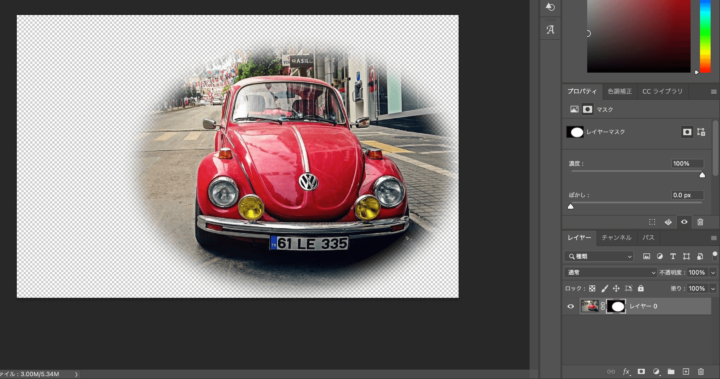720x379 pixels.
Task: Click the pixel layer properties button beside マスク
Action: pos(574,109)
